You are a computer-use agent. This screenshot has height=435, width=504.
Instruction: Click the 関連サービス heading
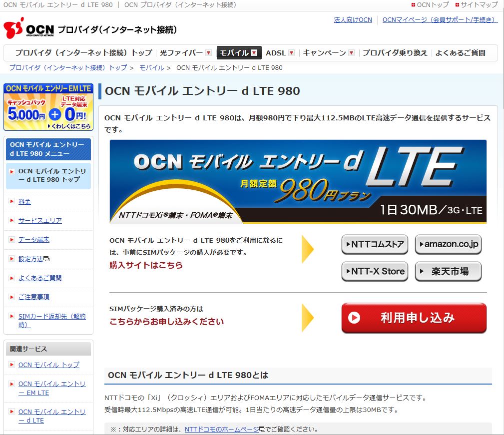(48, 349)
